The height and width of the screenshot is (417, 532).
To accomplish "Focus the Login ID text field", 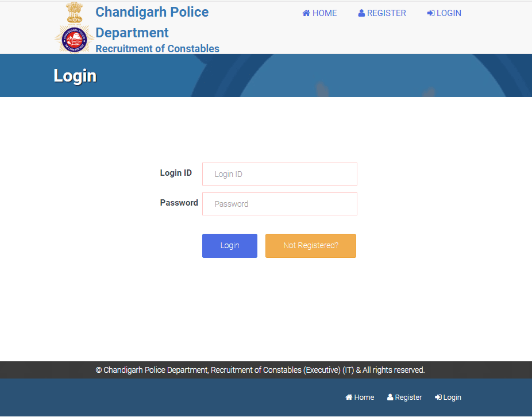I will (x=280, y=174).
